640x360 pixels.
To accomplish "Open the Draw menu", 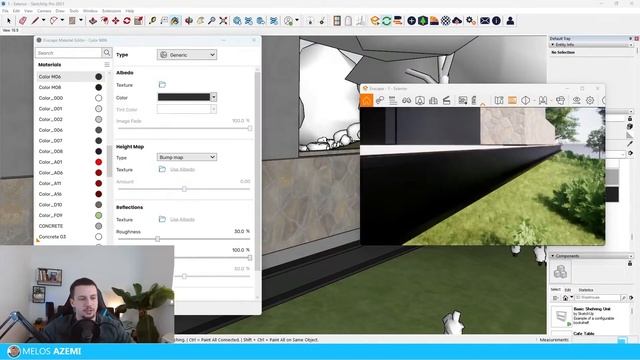I will click(x=60, y=11).
